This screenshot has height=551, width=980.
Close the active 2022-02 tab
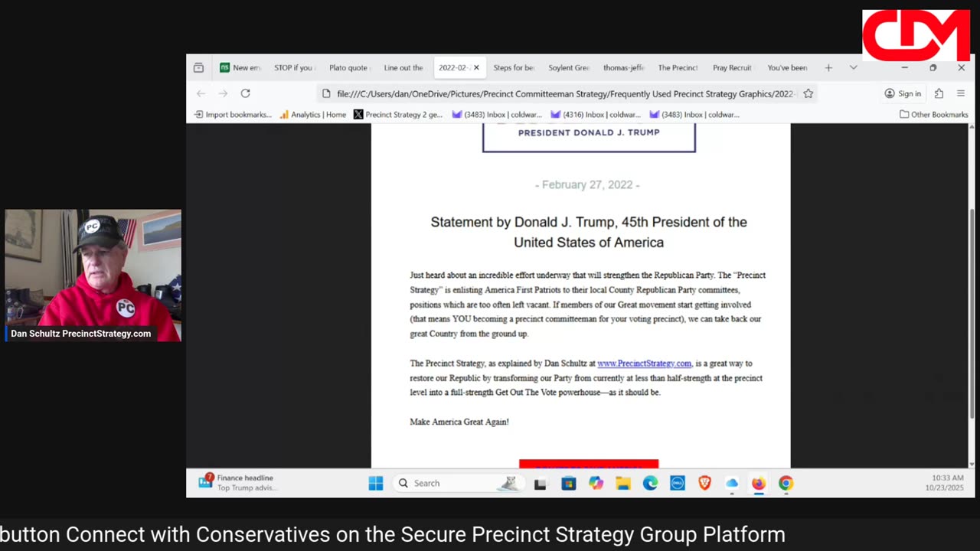[x=476, y=67]
